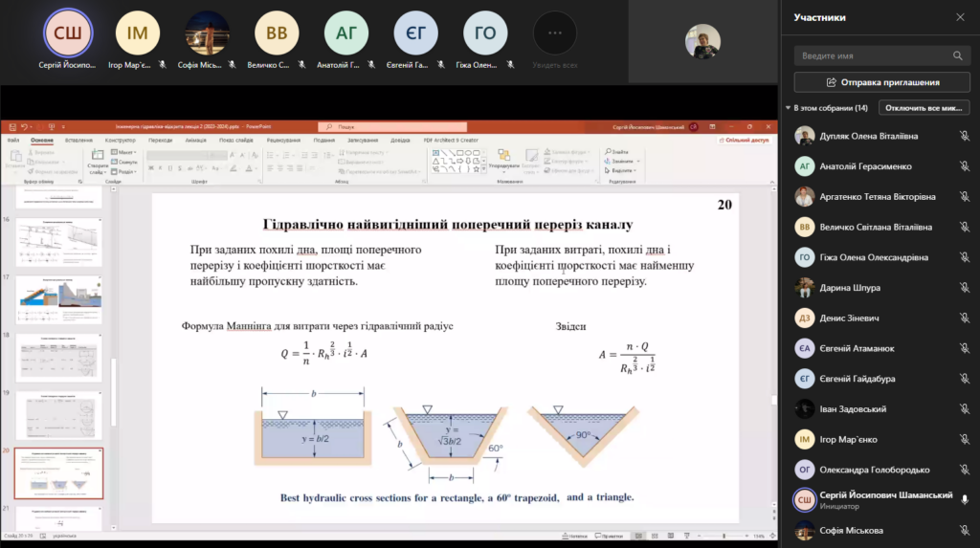Click fit slide to window icon
The image size is (980, 548).
[772, 536]
